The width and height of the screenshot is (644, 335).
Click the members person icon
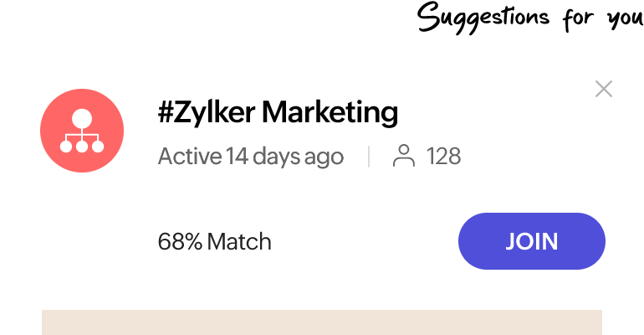click(404, 156)
